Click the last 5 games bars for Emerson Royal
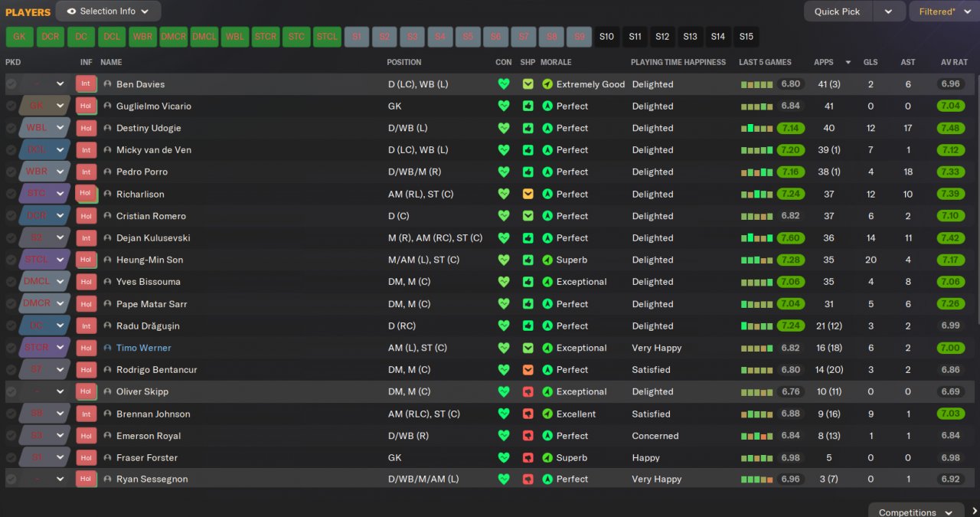 [756, 436]
